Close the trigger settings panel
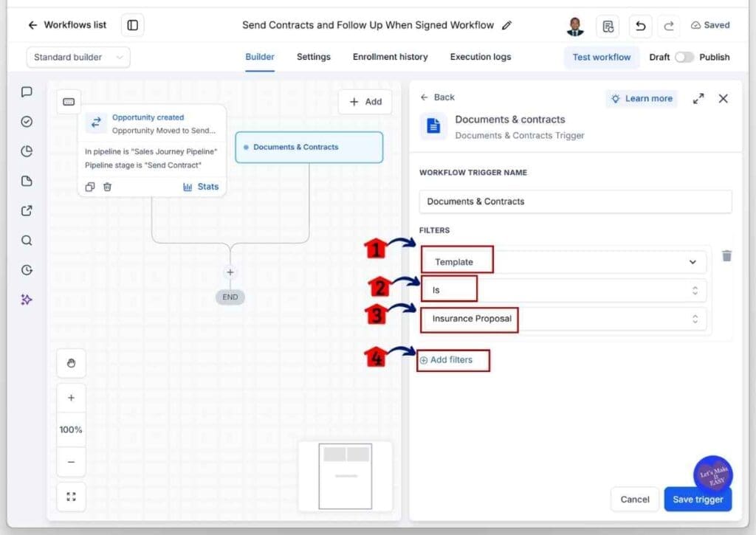Screen dimensions: 756x535 point(724,99)
